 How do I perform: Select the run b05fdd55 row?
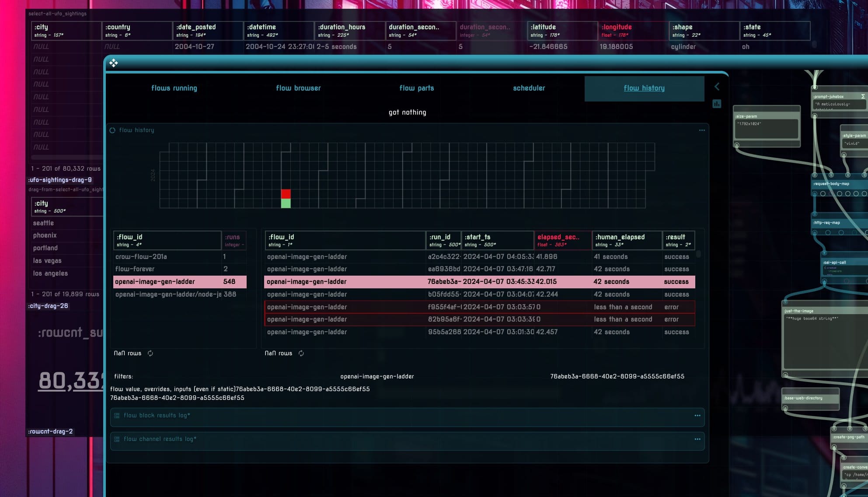(480, 294)
